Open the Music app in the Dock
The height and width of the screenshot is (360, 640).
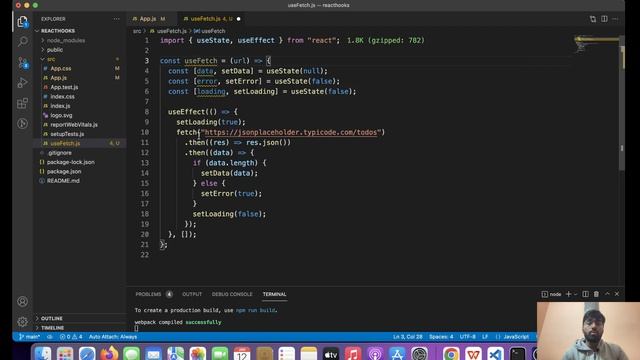click(353, 353)
